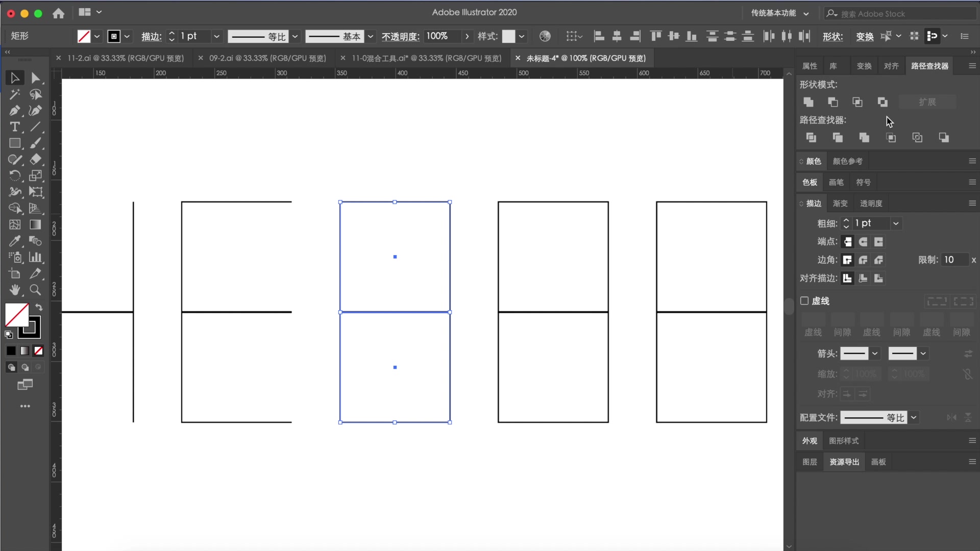Select the Direct Selection tool
The height and width of the screenshot is (551, 980).
coord(35,78)
